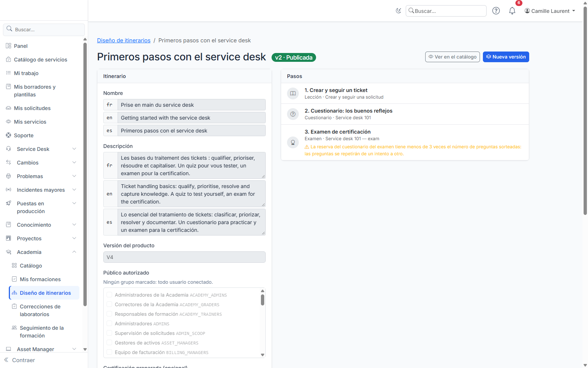Open Correcciones de laboratorios menu item

[44, 310]
